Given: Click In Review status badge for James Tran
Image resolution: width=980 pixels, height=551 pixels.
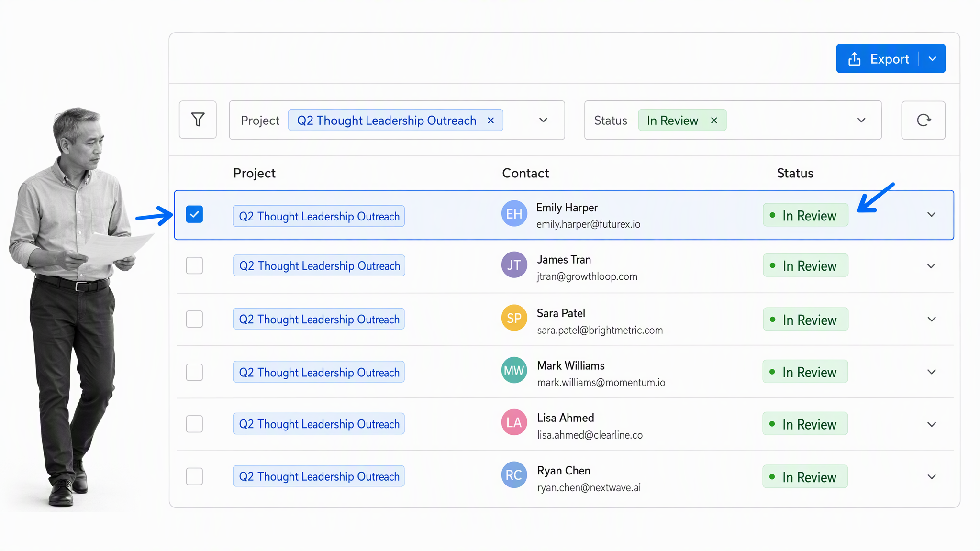Looking at the screenshot, I should (x=805, y=265).
